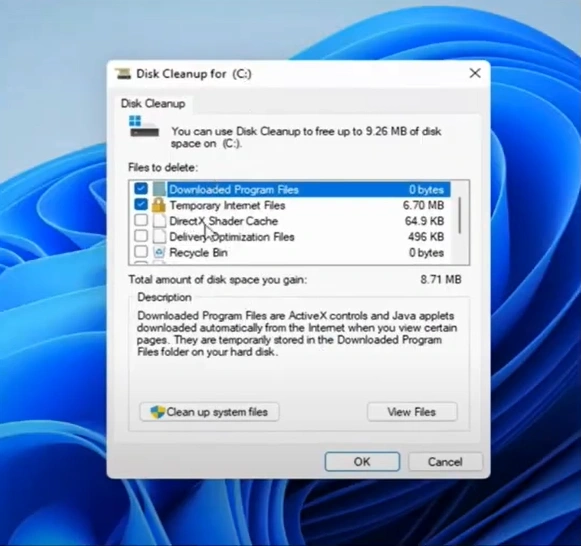Enable the Delivery Optimization Files checkbox
This screenshot has width=581, height=546.
(x=141, y=236)
